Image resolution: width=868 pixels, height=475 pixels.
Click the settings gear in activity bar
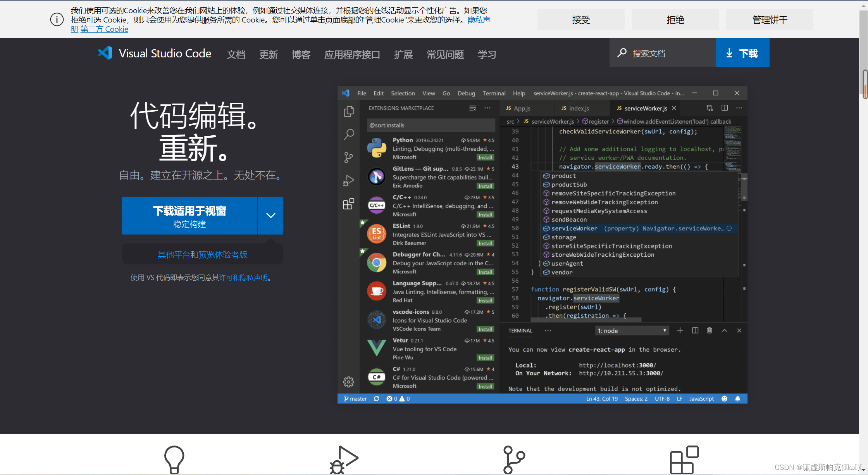(349, 382)
